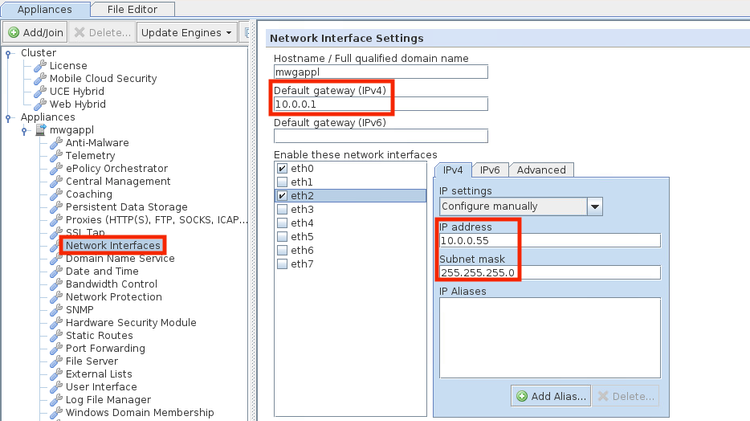Click the green plus Add/Join icon
Screen dimensions: 750x421
pyautogui.click(x=14, y=32)
